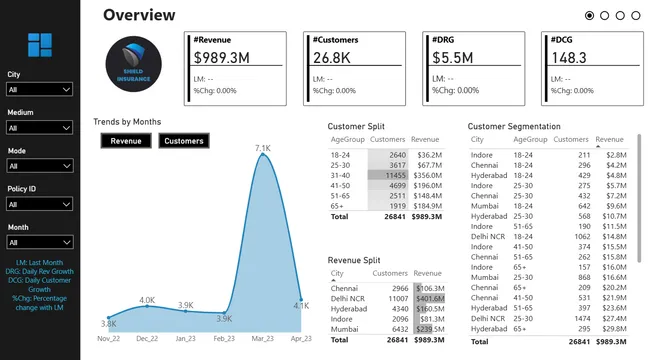Open the Month filter dropdown

coord(39,242)
